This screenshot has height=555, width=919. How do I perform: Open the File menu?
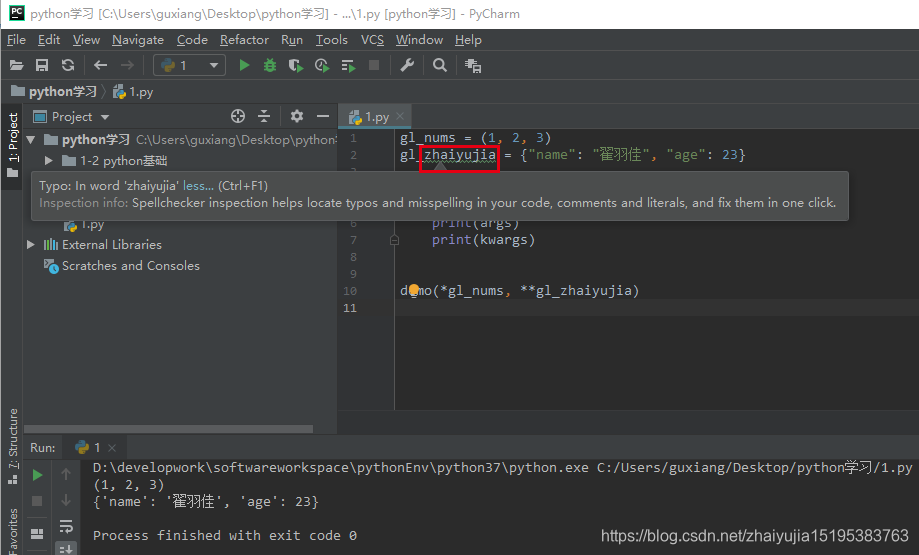click(16, 40)
